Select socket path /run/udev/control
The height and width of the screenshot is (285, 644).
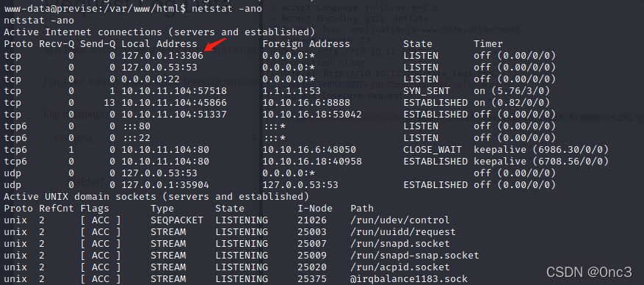click(400, 220)
